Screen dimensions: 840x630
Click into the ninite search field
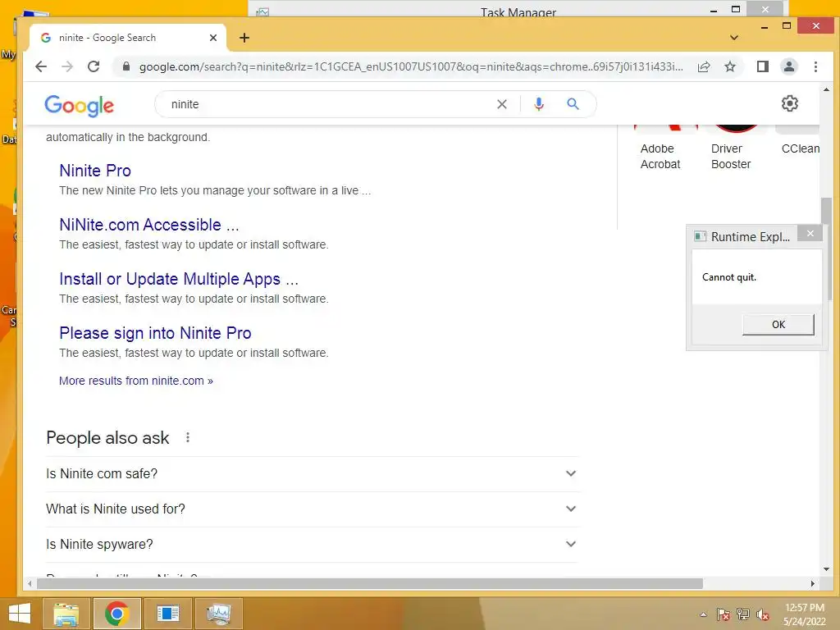tap(326, 104)
